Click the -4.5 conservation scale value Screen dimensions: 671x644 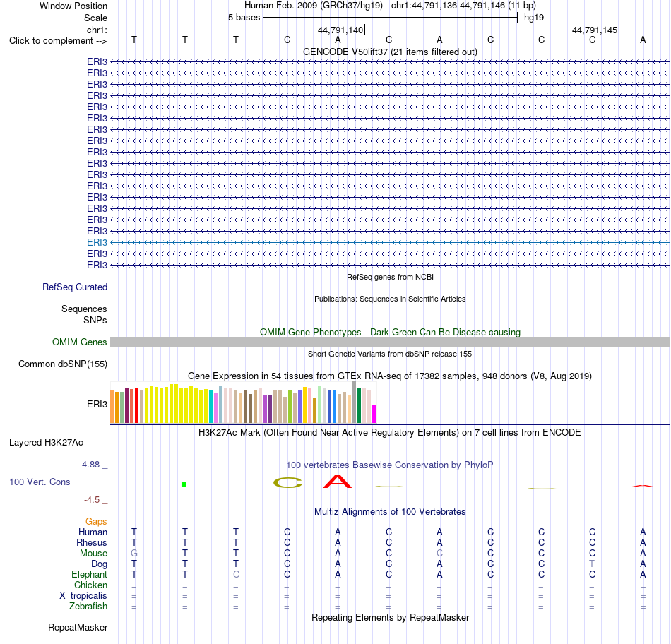[92, 500]
